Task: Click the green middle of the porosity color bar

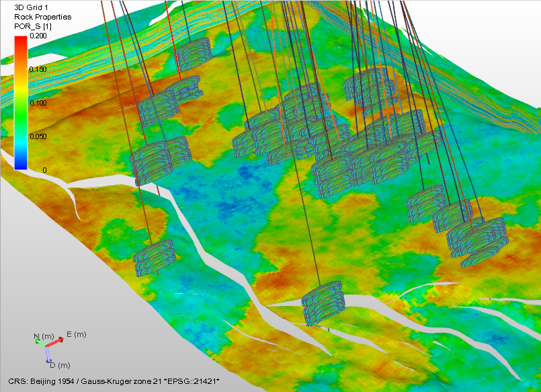Action: [21, 103]
